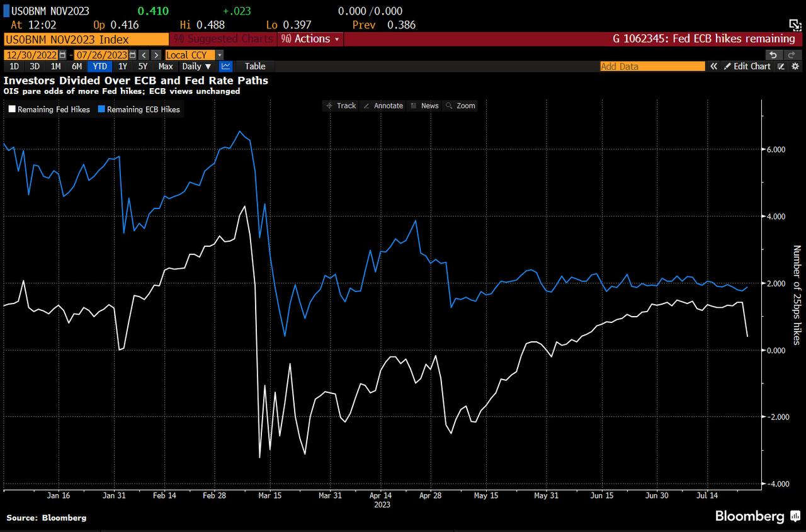Click the US0BNM NOV2023 Index security field
This screenshot has width=806, height=532.
point(86,39)
